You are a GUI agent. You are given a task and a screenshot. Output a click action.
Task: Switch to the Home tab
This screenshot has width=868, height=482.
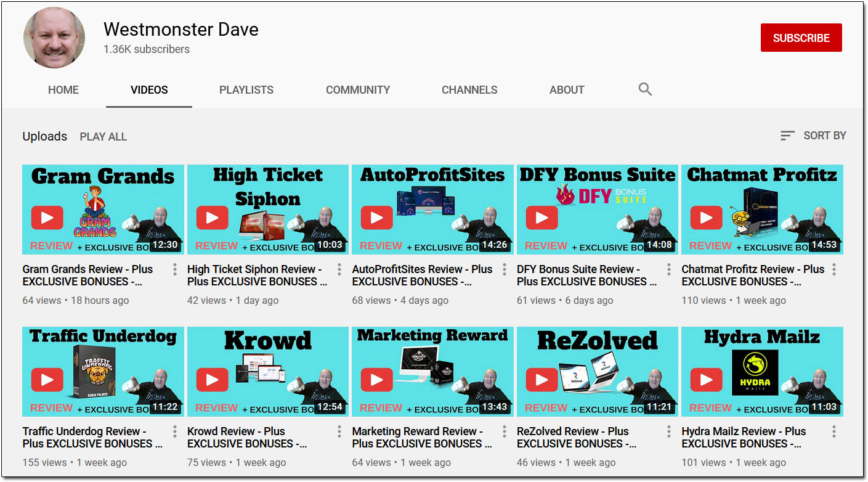coord(63,90)
